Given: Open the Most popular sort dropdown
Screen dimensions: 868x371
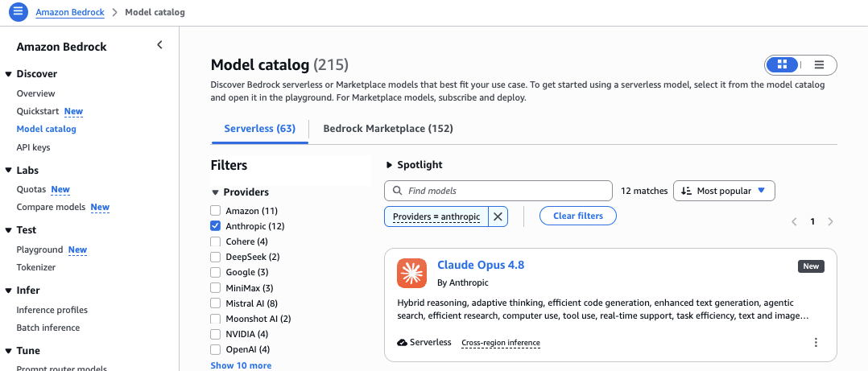Looking at the screenshot, I should 724,191.
